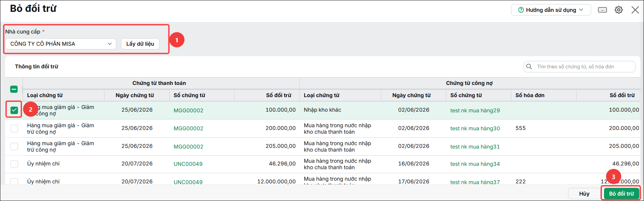Toggle the select-all header checkbox
This screenshot has width=644, height=201.
click(x=14, y=89)
